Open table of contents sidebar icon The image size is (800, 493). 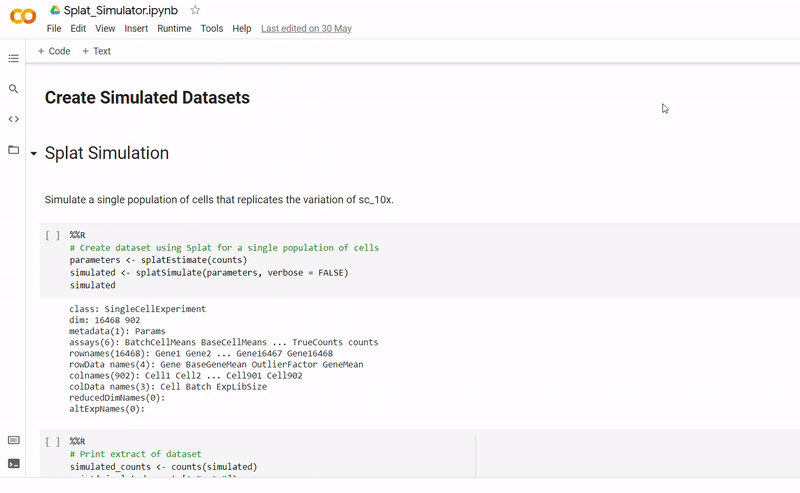(14, 58)
